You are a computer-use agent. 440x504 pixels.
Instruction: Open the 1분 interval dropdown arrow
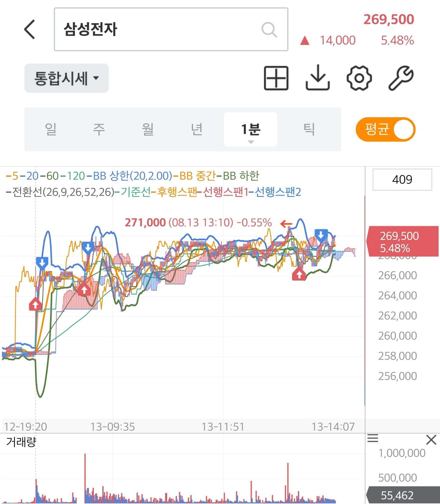251,142
